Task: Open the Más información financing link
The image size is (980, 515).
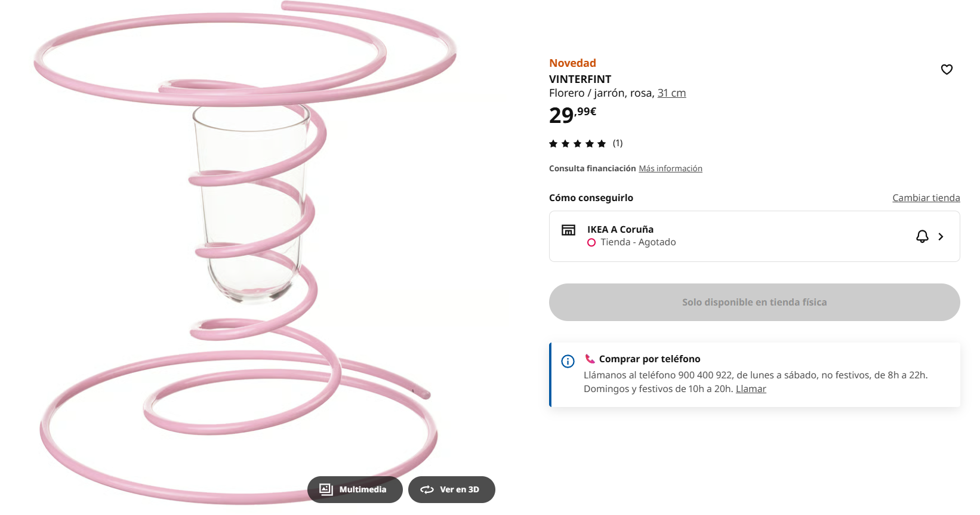Action: point(670,168)
